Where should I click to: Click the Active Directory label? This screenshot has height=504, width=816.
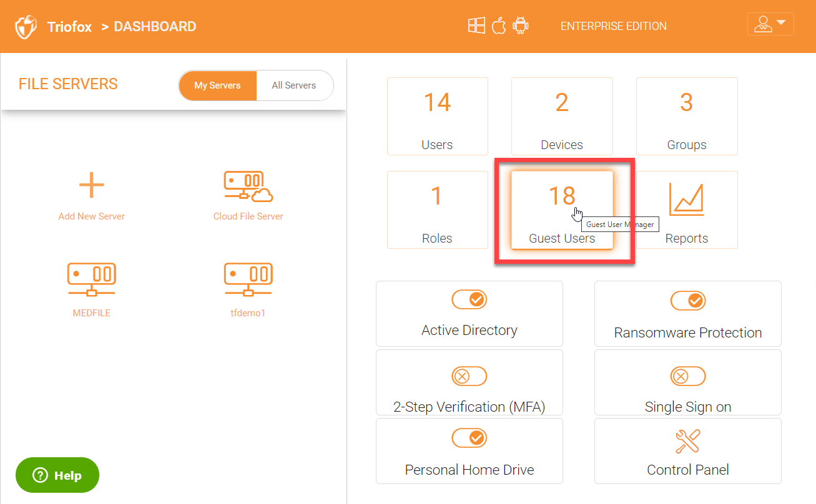pos(469,331)
